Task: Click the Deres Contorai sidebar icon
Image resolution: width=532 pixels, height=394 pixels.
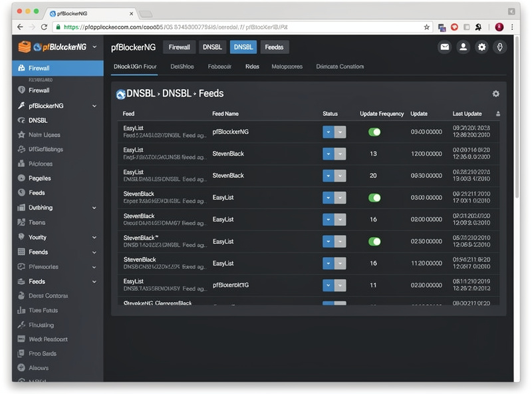Action: point(21,295)
